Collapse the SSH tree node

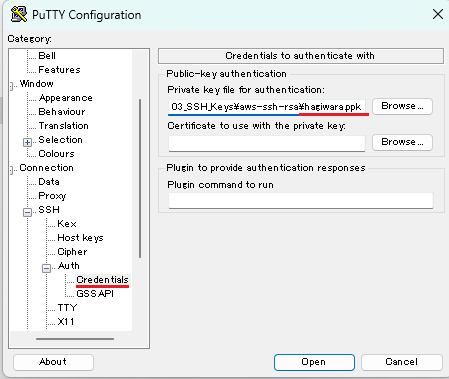click(28, 212)
